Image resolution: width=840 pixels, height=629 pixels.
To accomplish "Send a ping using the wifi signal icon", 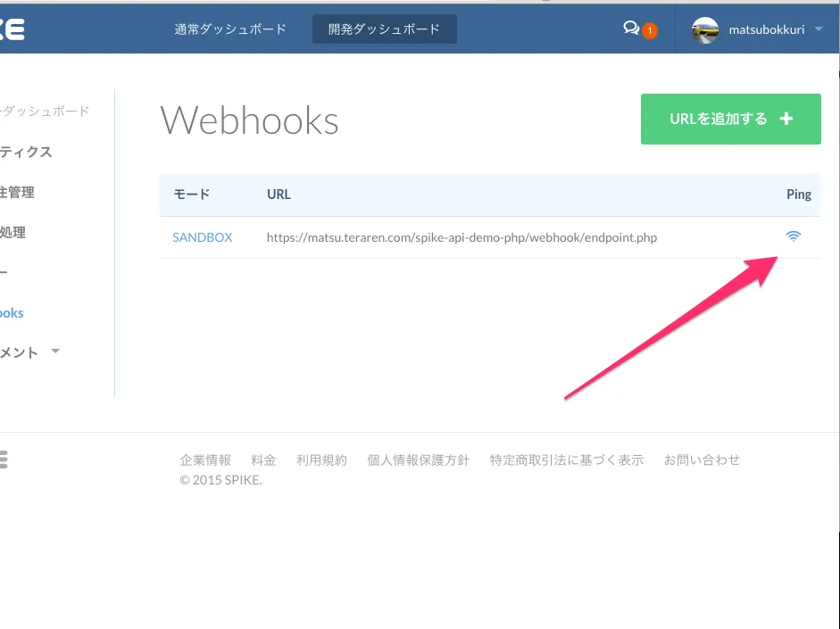I will [x=794, y=236].
